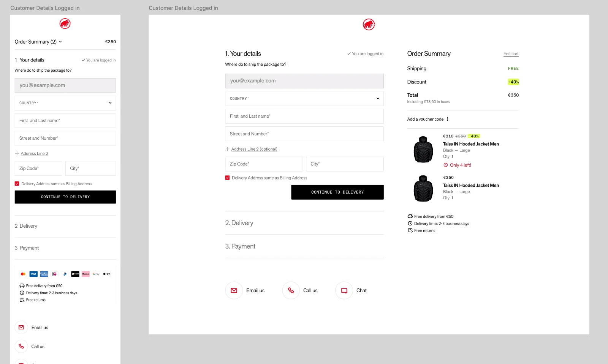Open the 3. Payment step in desktop layout
Image resolution: width=608 pixels, height=364 pixels.
(304, 246)
